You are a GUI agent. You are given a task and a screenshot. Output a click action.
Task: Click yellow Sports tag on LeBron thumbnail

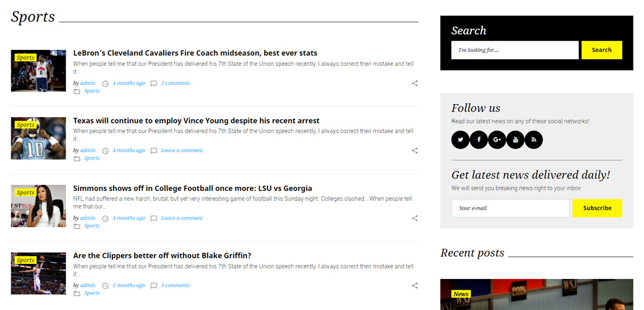pos(26,57)
